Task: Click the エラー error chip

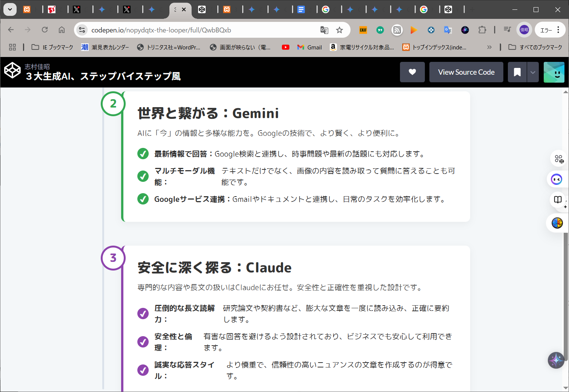Action: [546, 30]
